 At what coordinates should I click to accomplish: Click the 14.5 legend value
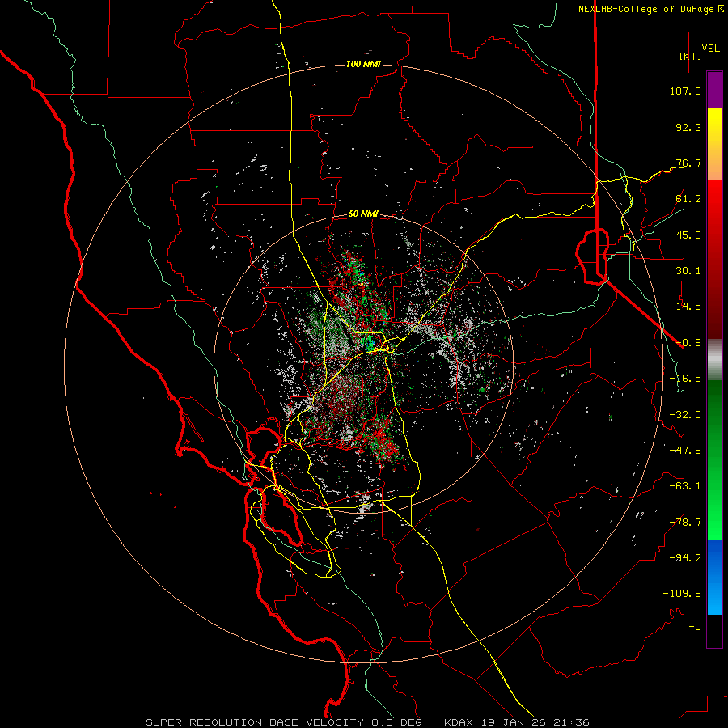tap(688, 307)
